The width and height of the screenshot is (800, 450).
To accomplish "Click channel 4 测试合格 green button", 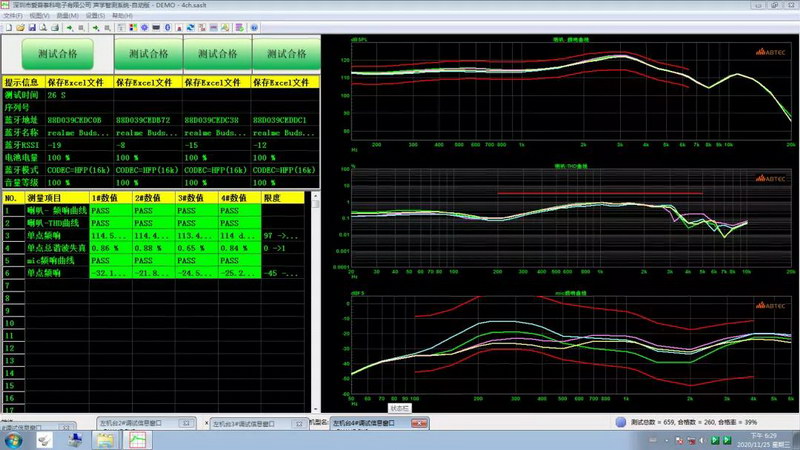I will [286, 54].
